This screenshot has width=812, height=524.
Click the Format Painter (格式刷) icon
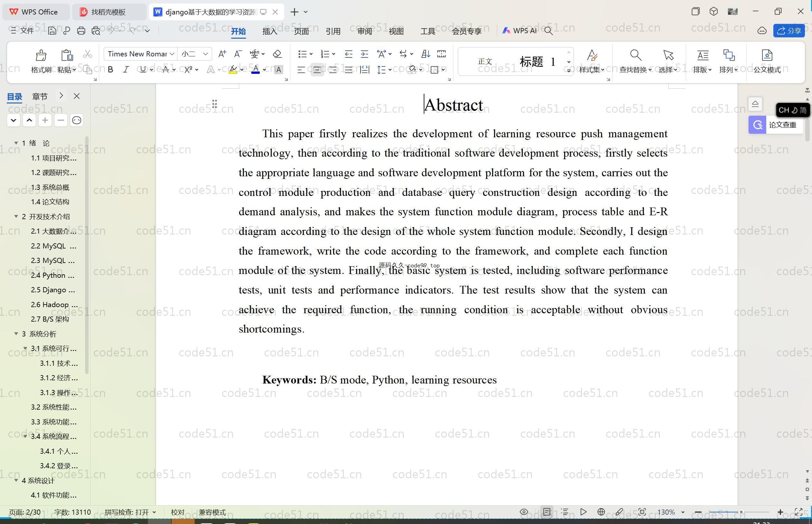click(x=41, y=55)
